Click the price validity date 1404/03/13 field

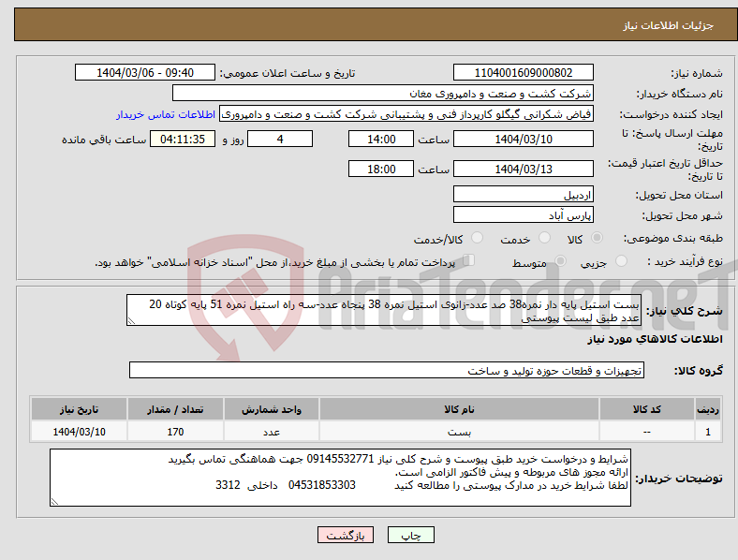tap(523, 169)
